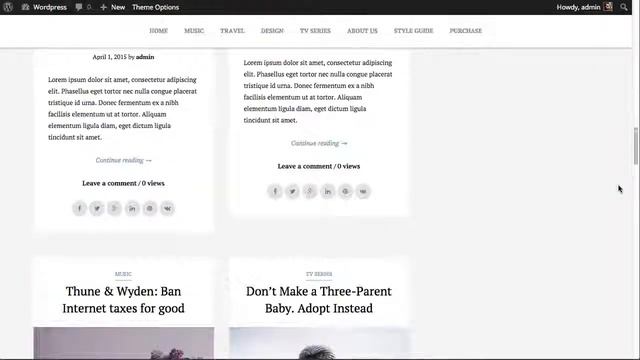The width and height of the screenshot is (640, 360).
Task: Open the DESIGN navigation item
Action: 272,31
